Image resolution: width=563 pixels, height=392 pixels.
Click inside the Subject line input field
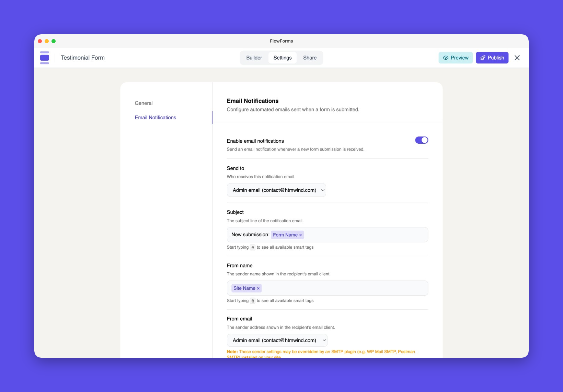[360, 235]
